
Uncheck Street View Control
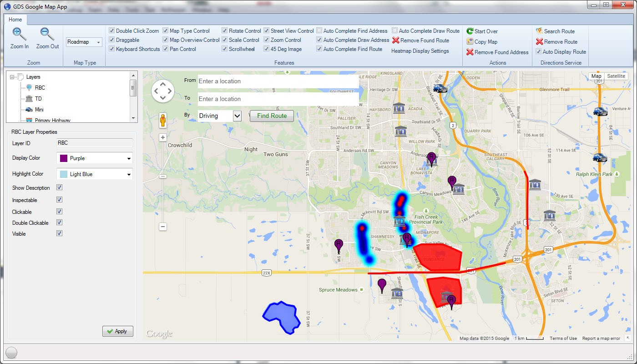267,31
